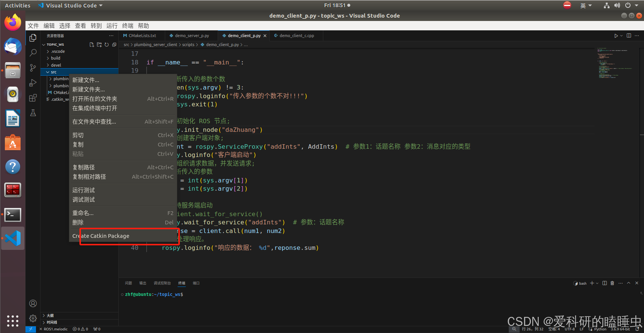Open Firefox from the dock
Viewport: 644px width, 333px height.
click(13, 22)
